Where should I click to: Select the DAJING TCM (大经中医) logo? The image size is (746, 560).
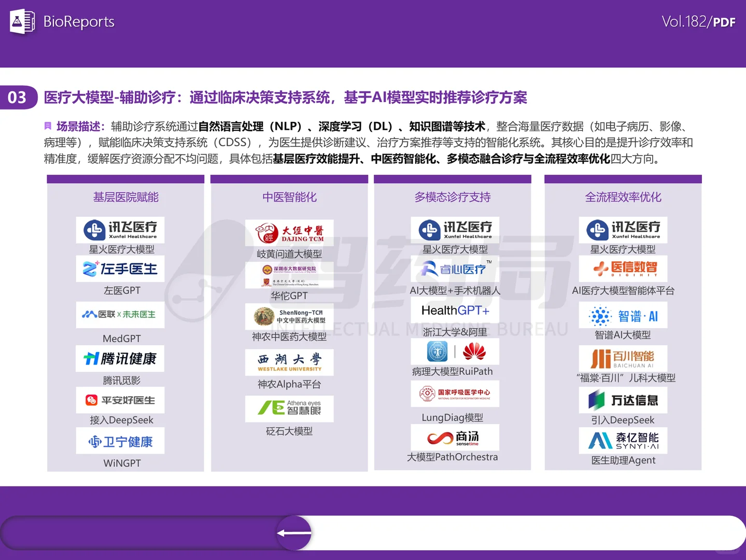click(289, 232)
